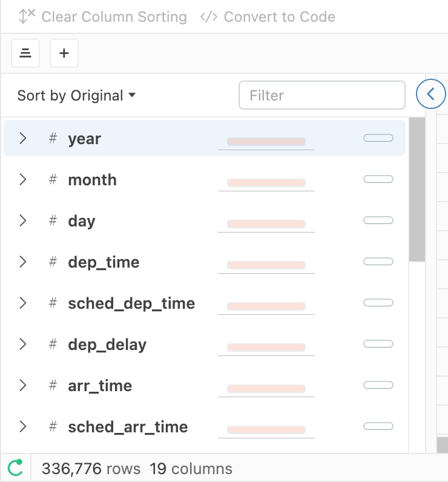Toggle the pill switch on the year row
Viewport: 448px width, 482px height.
(378, 138)
